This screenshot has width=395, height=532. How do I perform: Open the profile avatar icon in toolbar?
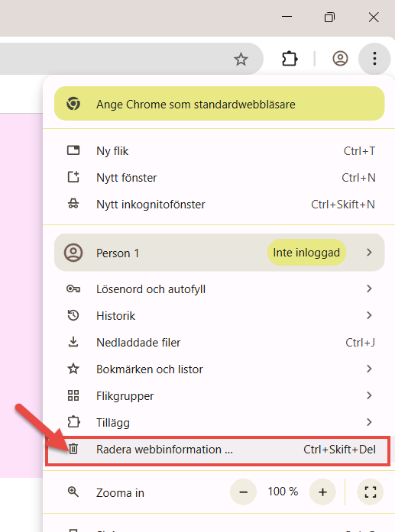340,59
